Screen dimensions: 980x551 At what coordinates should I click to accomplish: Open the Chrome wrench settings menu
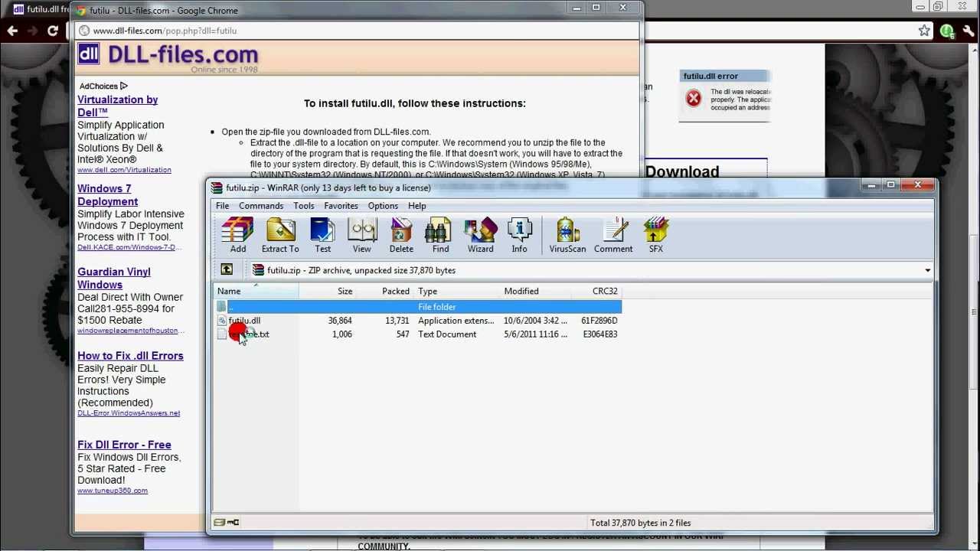pos(969,31)
